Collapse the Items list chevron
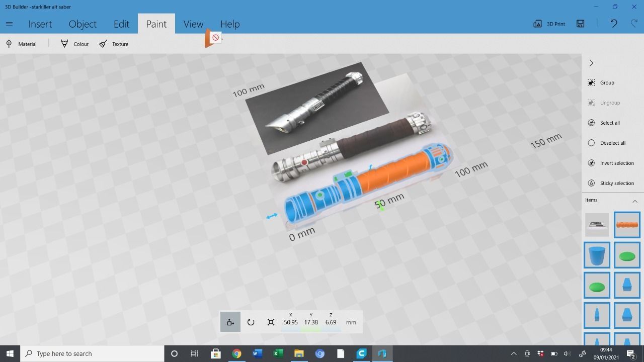The width and height of the screenshot is (644, 362). coord(634,201)
